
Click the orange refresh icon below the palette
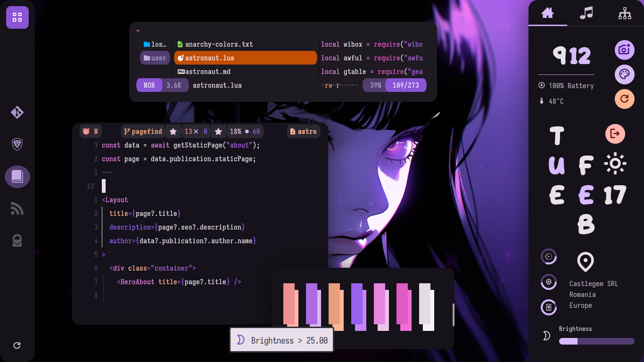(x=624, y=99)
